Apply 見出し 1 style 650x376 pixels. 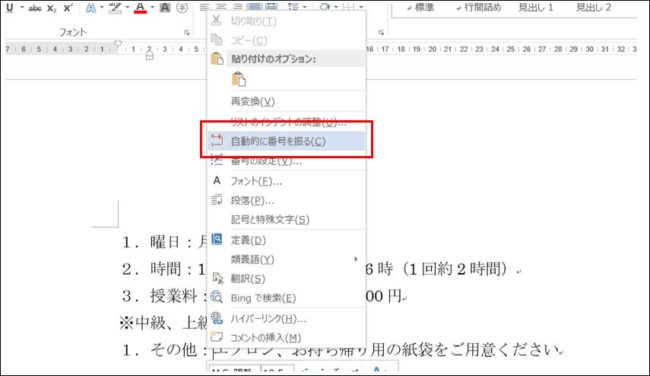click(536, 7)
